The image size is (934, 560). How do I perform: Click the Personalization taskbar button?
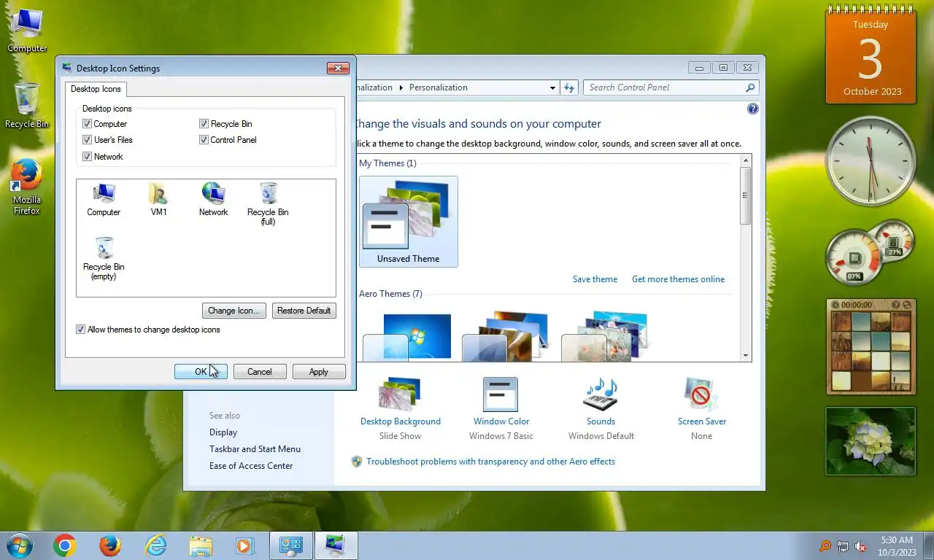tap(336, 545)
